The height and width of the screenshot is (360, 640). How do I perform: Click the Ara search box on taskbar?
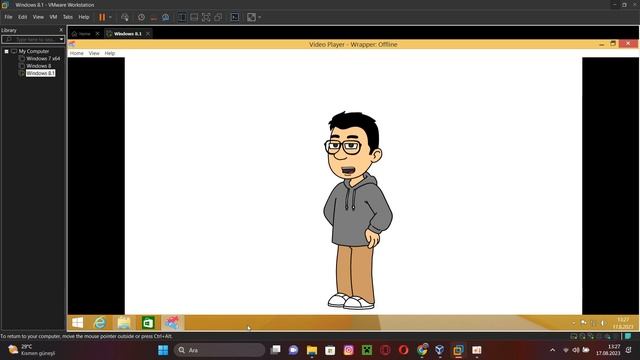pyautogui.click(x=220, y=350)
